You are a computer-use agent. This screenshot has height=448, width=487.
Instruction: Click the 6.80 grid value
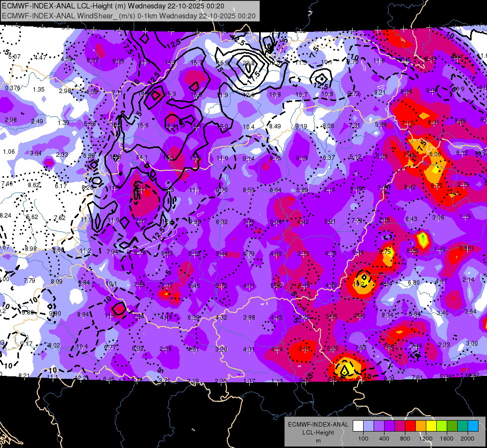[413, 283]
